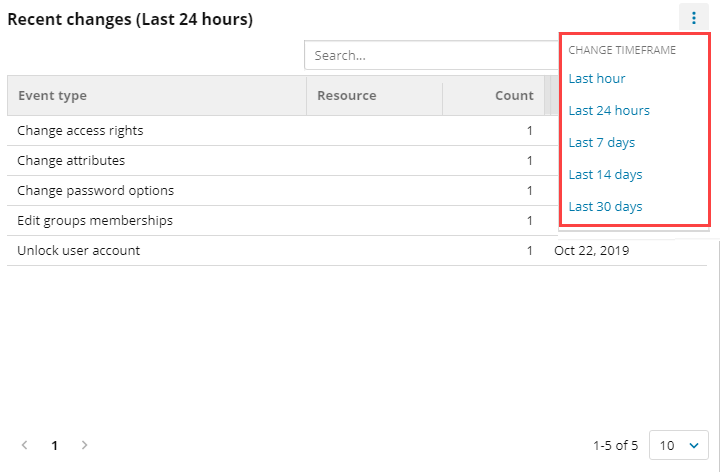Screen dimensions: 720x472
Task: Click page number 1 in pagination
Action: pos(55,445)
